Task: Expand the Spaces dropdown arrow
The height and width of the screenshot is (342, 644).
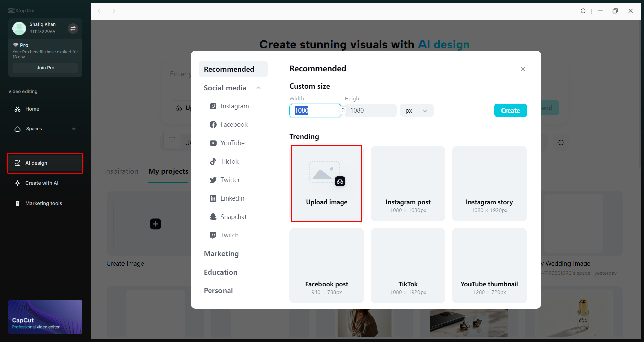Action: (x=74, y=129)
